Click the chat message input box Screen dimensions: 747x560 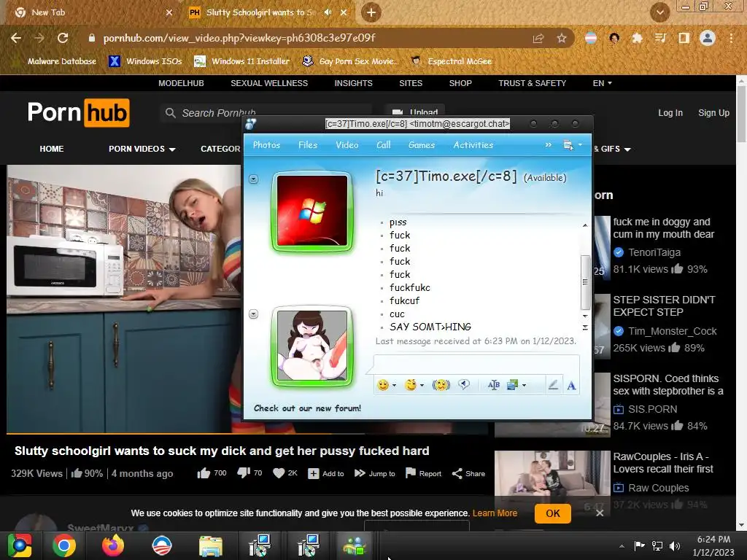(476, 365)
